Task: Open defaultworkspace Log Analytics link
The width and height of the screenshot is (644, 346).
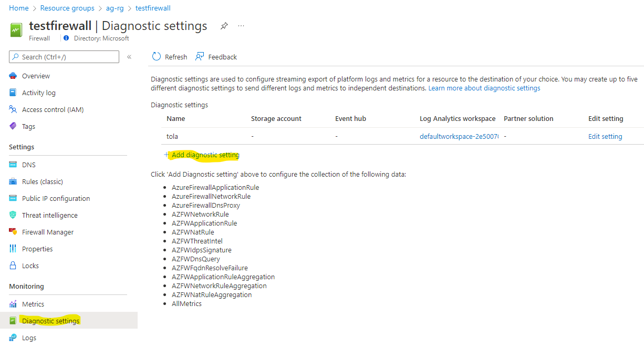Action: point(459,136)
